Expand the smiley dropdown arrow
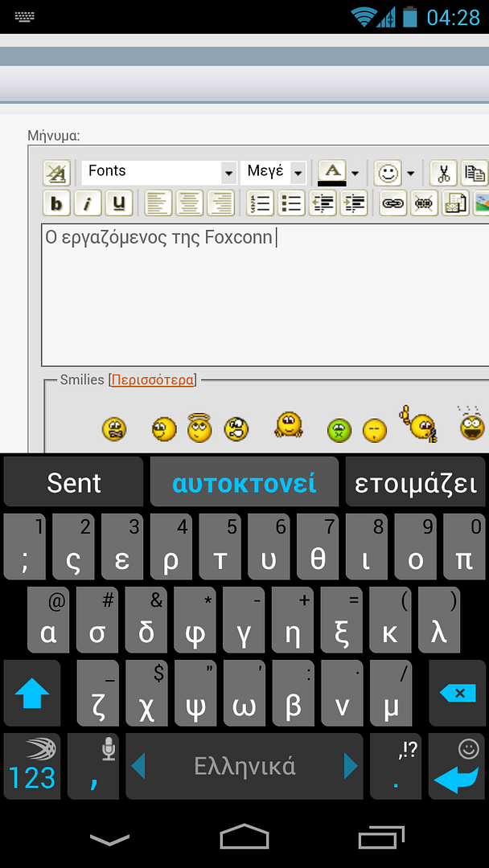 [410, 174]
